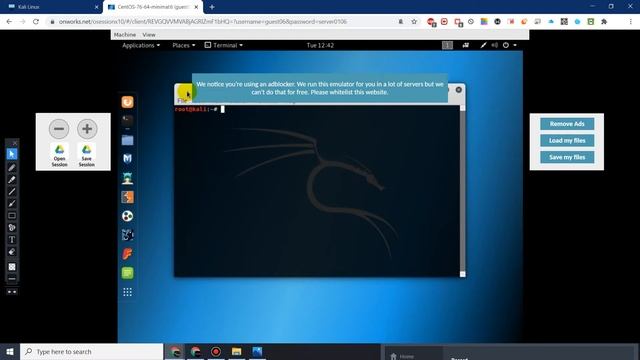Go back in browser history
The width and height of the screenshot is (640, 360).
pos(9,22)
